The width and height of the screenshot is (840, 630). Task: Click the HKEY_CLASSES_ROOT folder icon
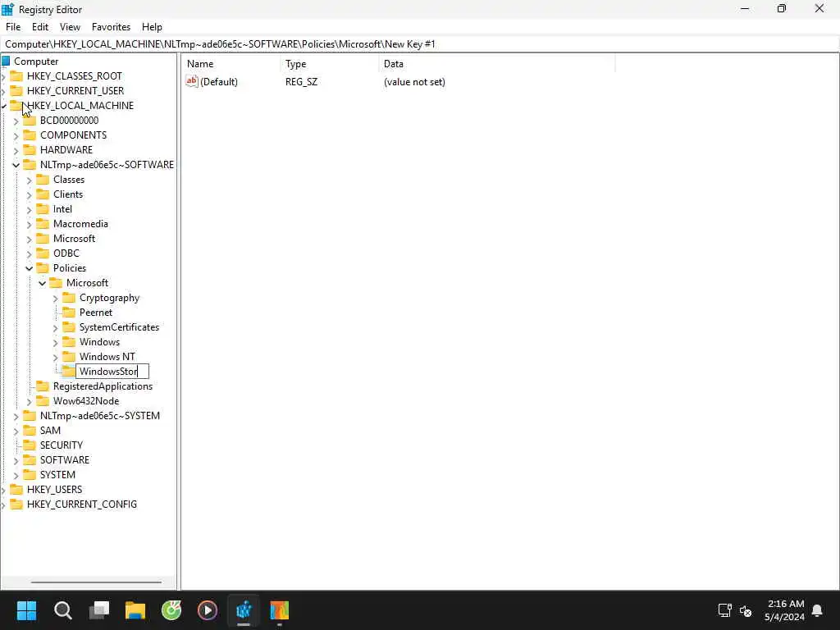click(x=16, y=76)
